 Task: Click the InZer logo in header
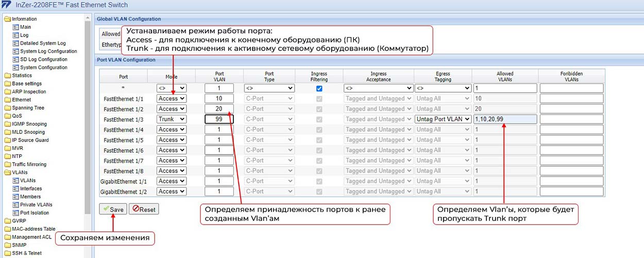(7, 6)
